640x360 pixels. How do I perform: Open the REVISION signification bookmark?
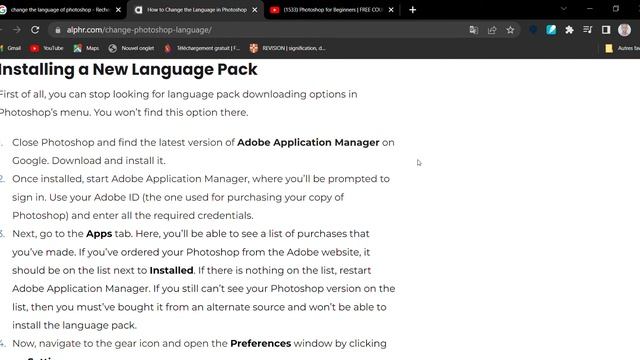(288, 48)
